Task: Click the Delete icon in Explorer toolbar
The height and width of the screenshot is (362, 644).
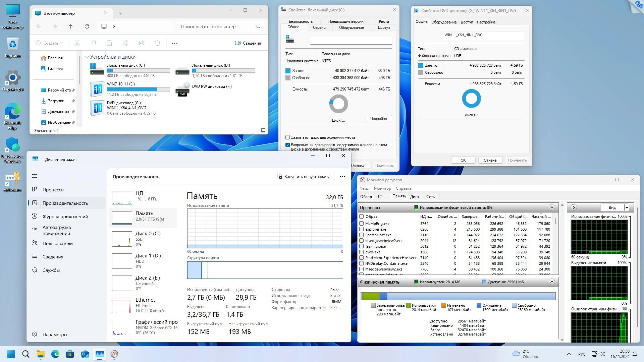Action: coord(157,43)
